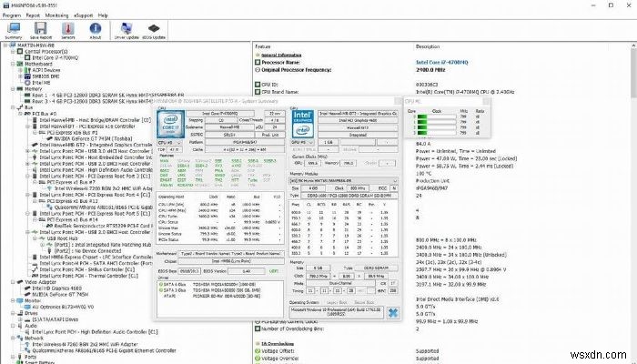
Task: Open the GPU #0 selector dropdown
Action: tap(303, 143)
